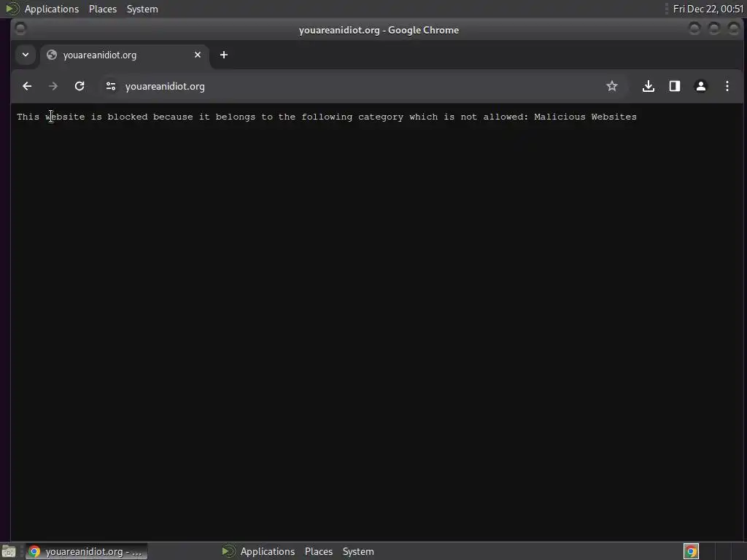Expand the tab search dropdown
747x560 pixels.
[26, 55]
